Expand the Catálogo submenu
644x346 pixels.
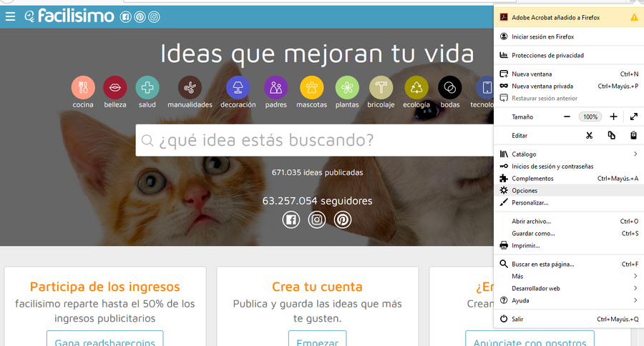569,154
